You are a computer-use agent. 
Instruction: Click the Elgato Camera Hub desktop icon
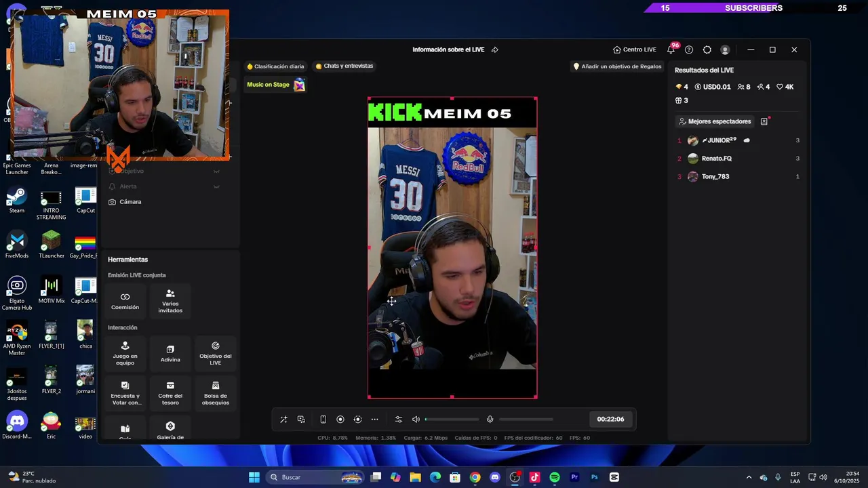[17, 293]
